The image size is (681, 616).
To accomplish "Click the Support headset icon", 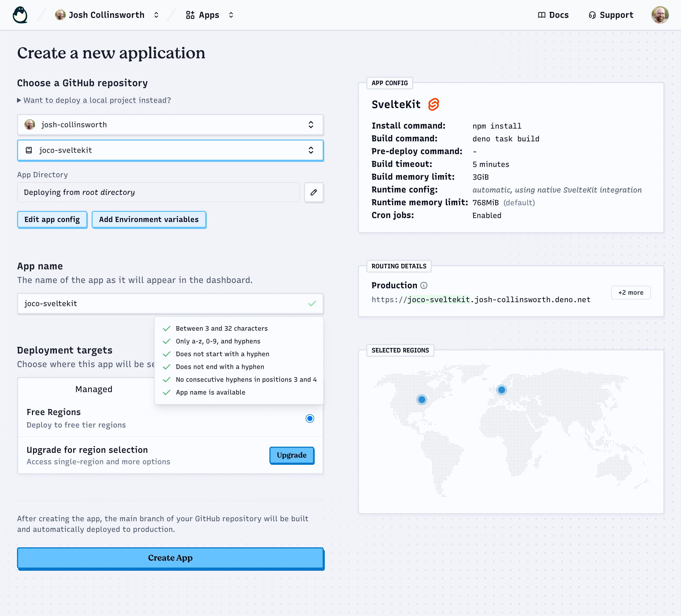I will 592,15.
